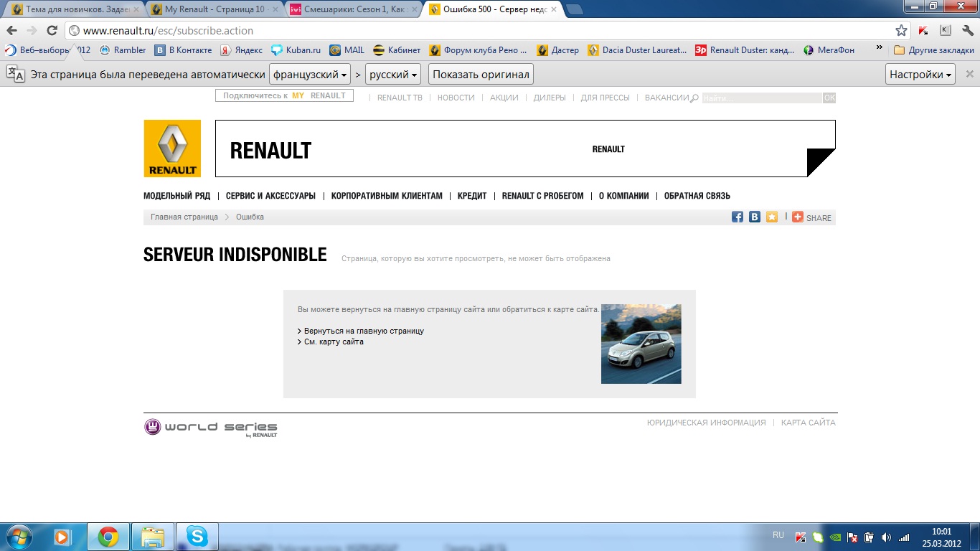Viewport: 980px width, 551px height.
Task: Open КРЕДИТ menu item
Action: pyautogui.click(x=472, y=196)
